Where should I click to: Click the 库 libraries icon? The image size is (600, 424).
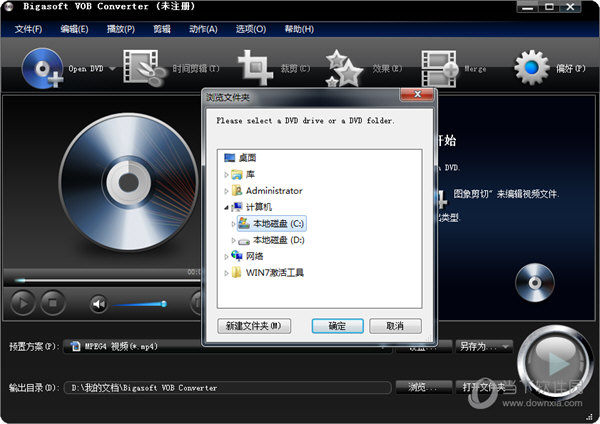pyautogui.click(x=237, y=174)
